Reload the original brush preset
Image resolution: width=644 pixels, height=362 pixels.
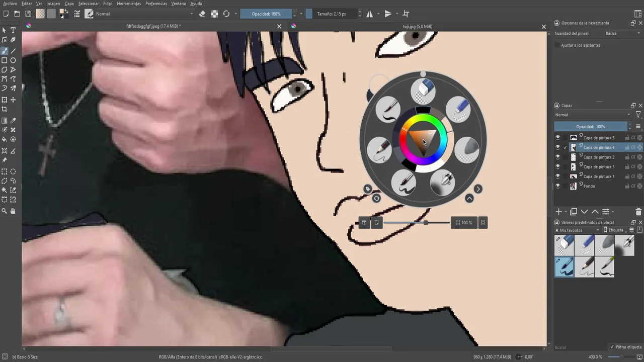226,14
